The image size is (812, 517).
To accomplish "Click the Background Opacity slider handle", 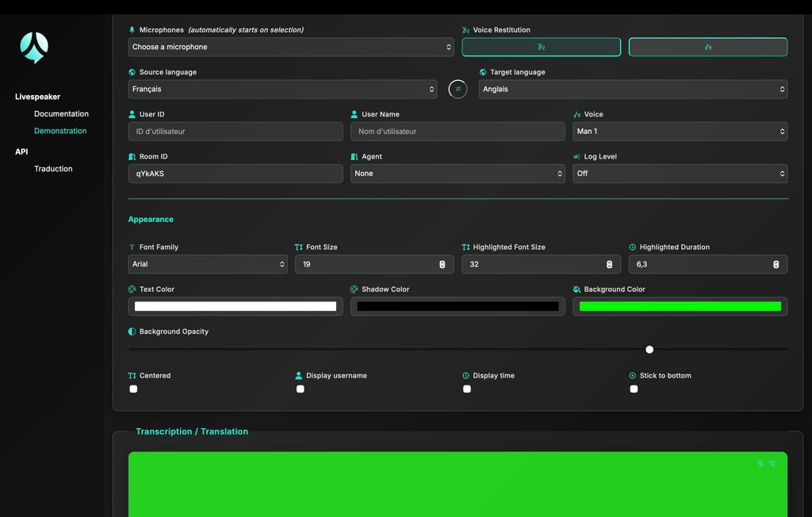I will [x=649, y=350].
